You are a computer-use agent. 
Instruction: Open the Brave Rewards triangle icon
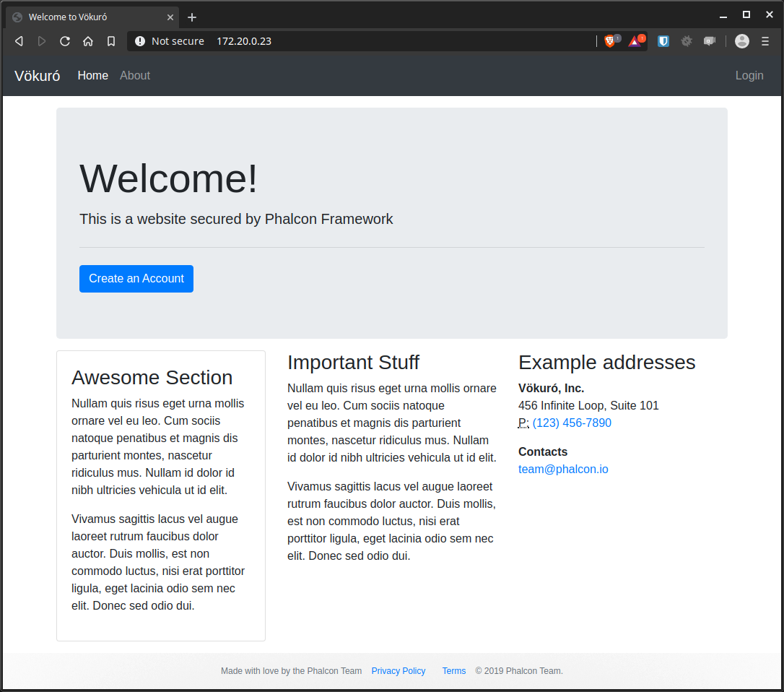635,41
